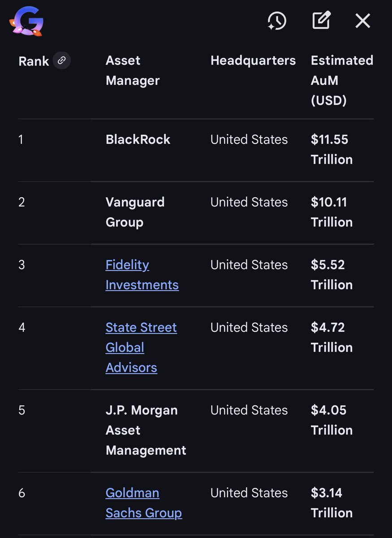
Task: Click the $3.14 Trillion value
Action: (x=332, y=503)
